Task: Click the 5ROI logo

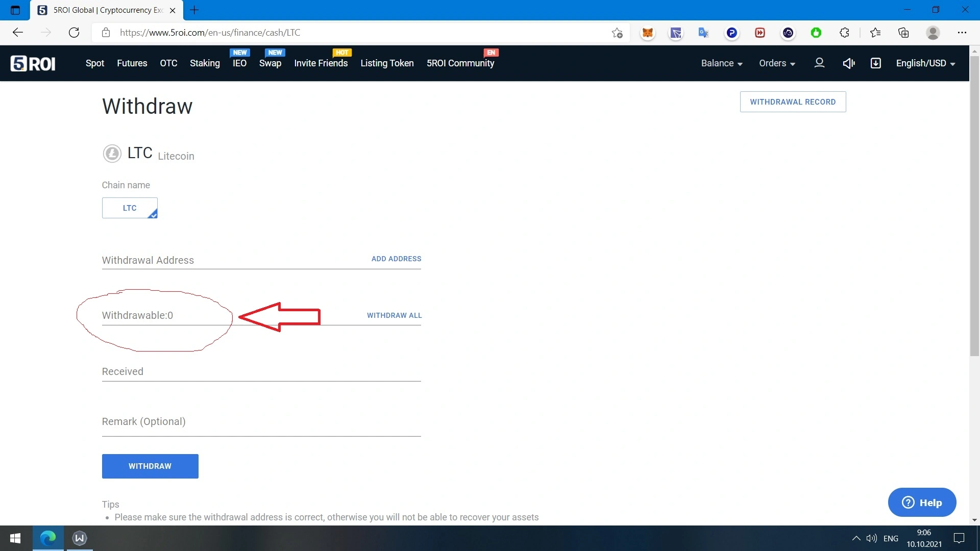Action: [x=33, y=63]
